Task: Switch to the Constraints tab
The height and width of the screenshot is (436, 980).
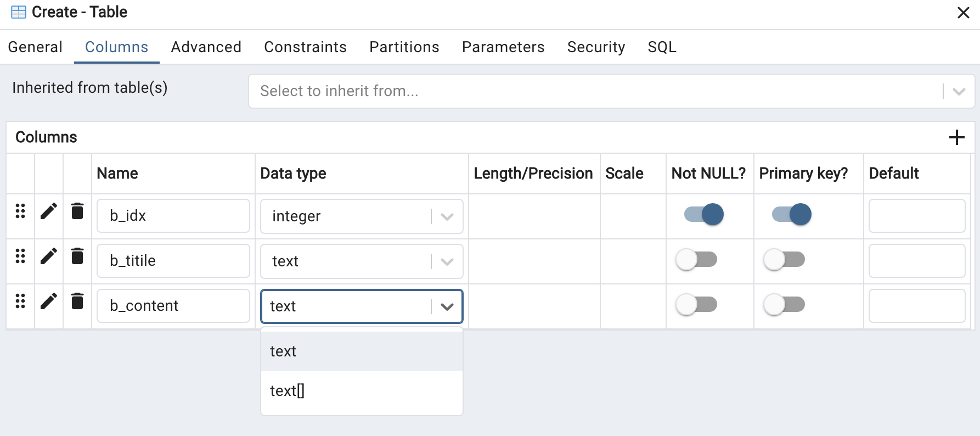Action: [305, 47]
